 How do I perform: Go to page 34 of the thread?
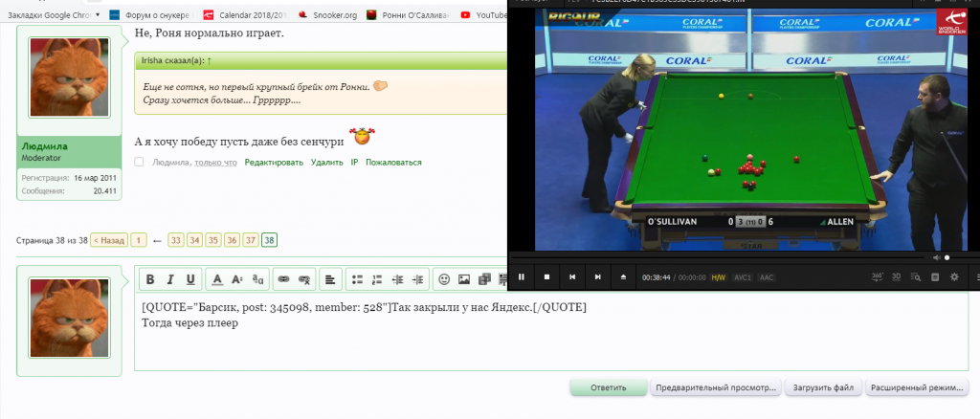195,240
